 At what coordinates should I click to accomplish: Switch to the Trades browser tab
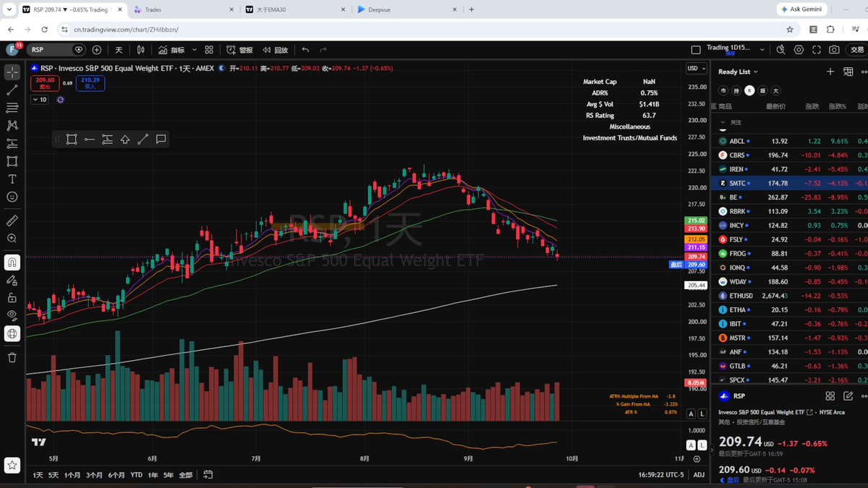coord(184,9)
